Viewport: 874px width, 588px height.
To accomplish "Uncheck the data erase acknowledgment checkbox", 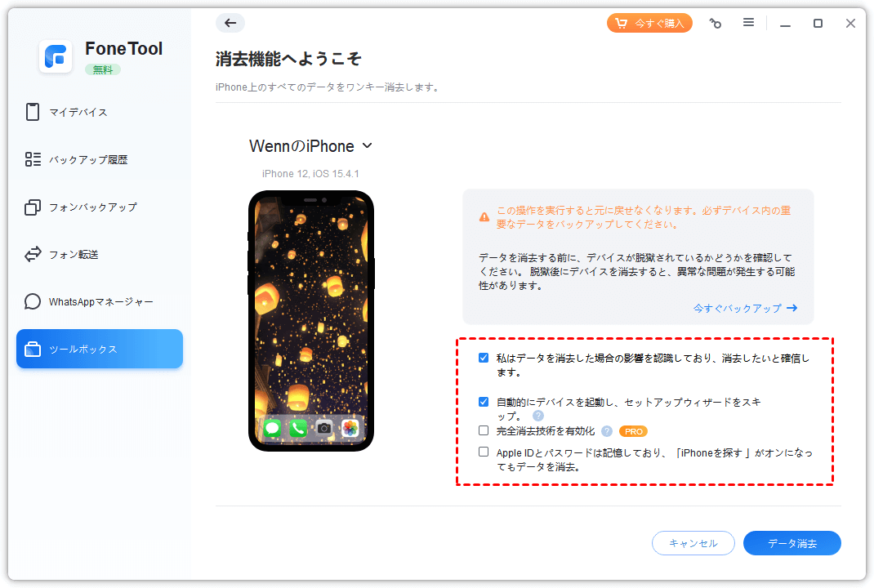I will (484, 358).
